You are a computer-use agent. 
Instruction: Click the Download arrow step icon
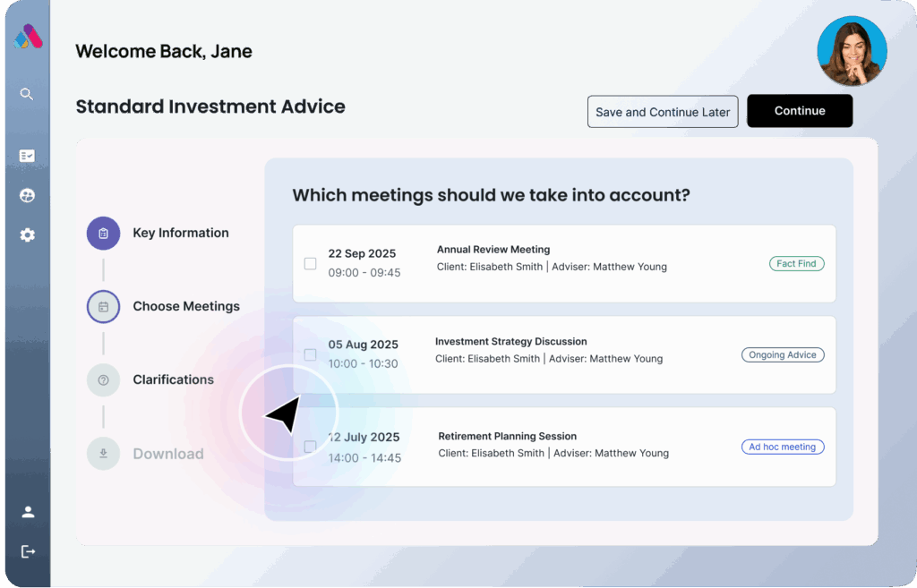click(x=103, y=454)
